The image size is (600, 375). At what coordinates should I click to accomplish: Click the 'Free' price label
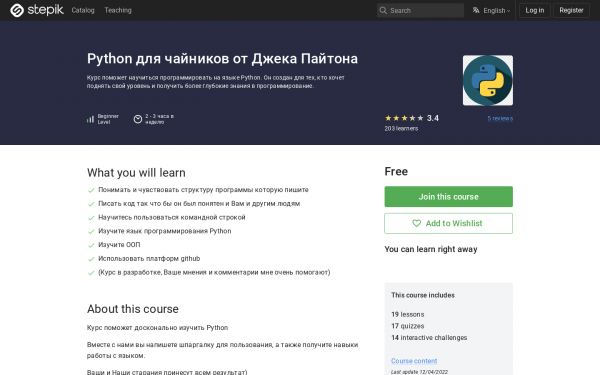[x=396, y=171]
